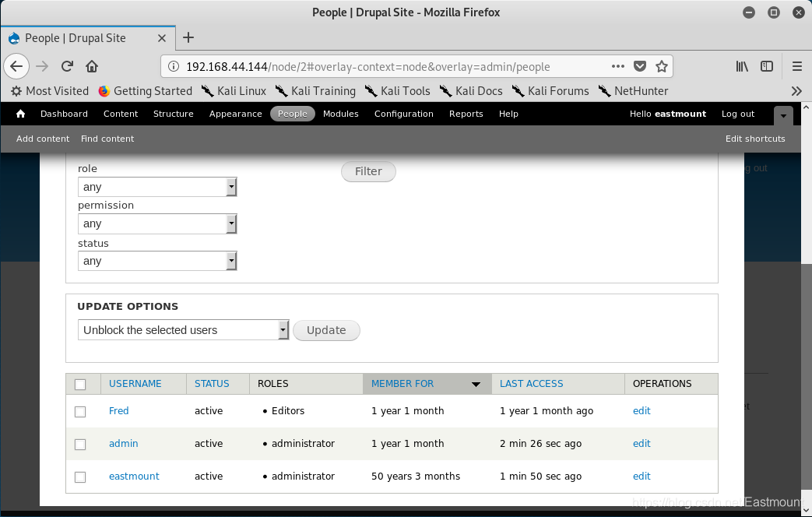Open a new tab with plus icon
Viewport: 812px width, 517px height.
pyautogui.click(x=188, y=37)
